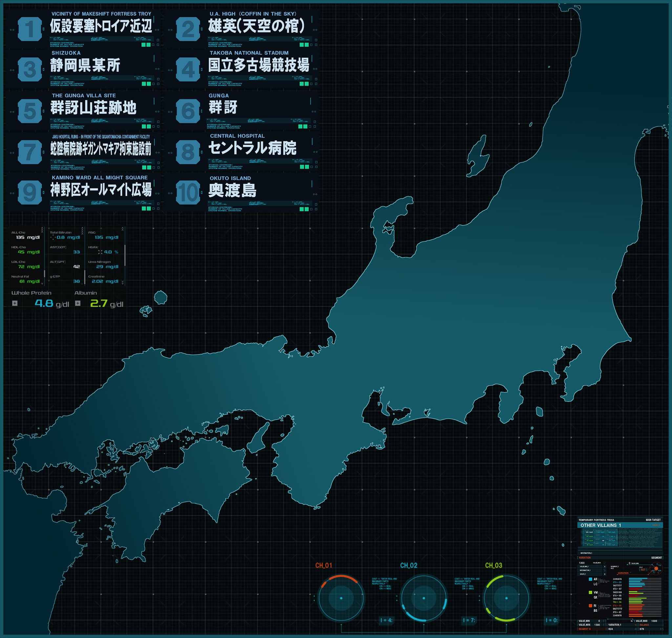
Task: Open the Takoba National Stadium card
Action: pos(241,69)
